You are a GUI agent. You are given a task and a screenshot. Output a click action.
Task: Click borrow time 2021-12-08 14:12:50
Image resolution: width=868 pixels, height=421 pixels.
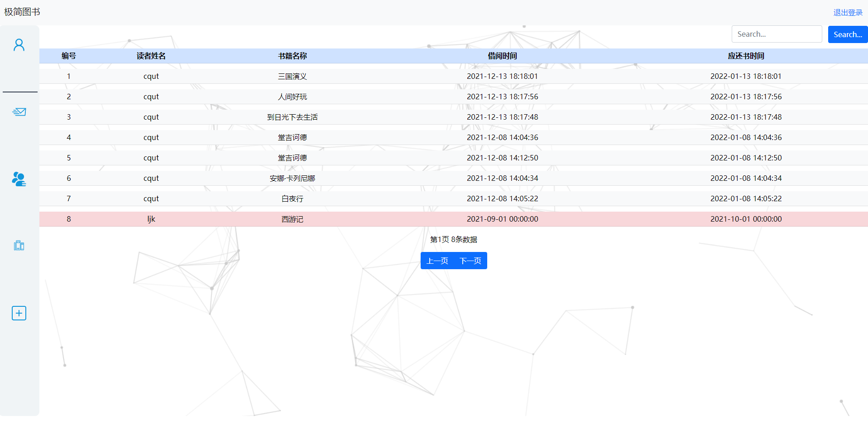click(503, 158)
